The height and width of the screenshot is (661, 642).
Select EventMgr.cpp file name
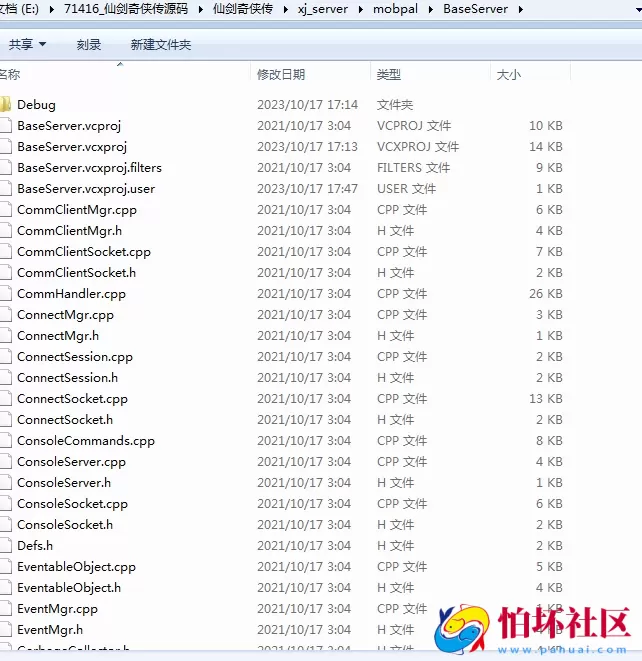[57, 609]
